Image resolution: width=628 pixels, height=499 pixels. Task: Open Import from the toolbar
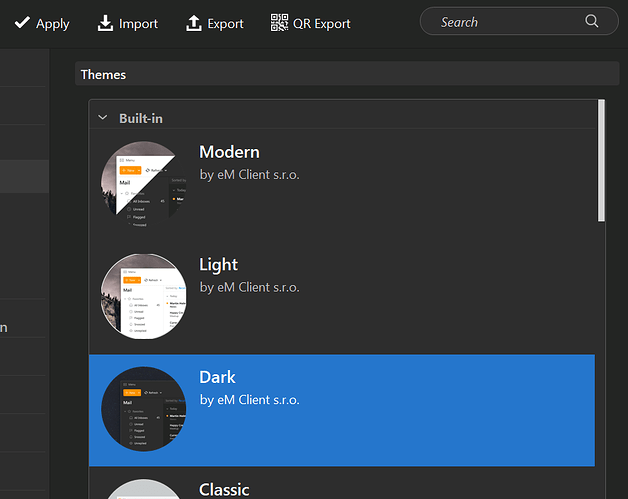click(128, 23)
